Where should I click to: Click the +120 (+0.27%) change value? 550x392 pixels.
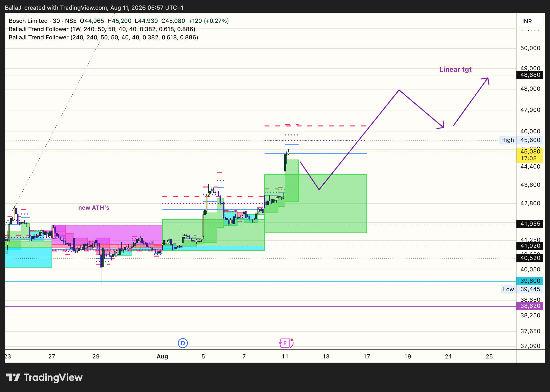pos(209,21)
